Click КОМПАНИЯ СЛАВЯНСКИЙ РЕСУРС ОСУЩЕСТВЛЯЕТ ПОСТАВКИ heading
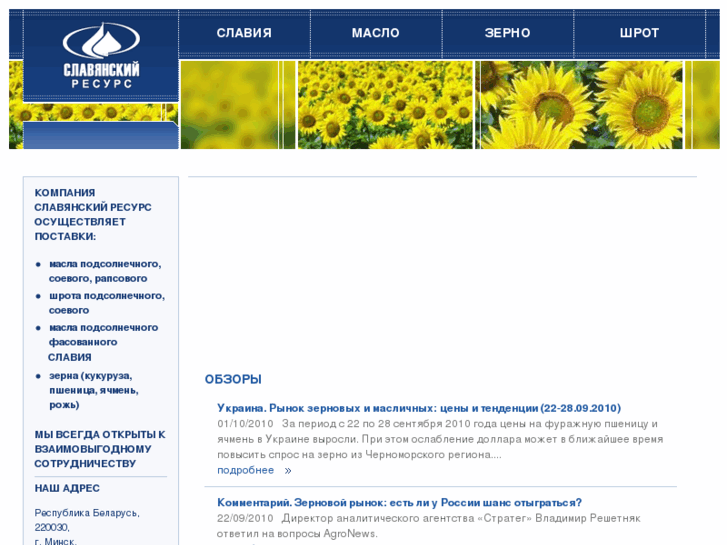This screenshot has width=727, height=545. [x=93, y=214]
